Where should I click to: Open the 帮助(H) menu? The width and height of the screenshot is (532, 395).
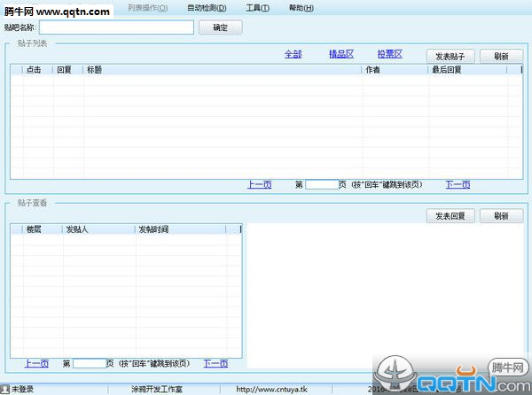[x=301, y=8]
